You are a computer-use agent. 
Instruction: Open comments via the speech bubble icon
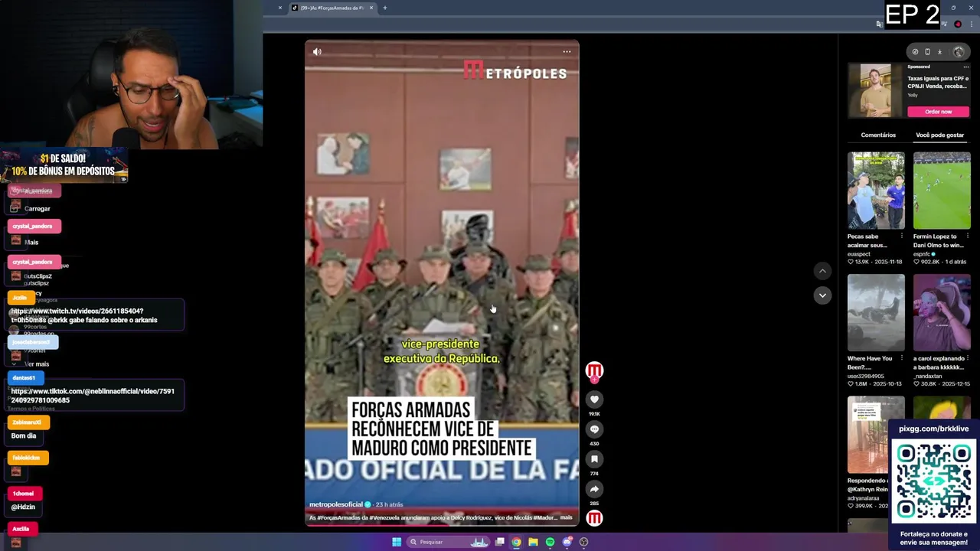pos(594,429)
